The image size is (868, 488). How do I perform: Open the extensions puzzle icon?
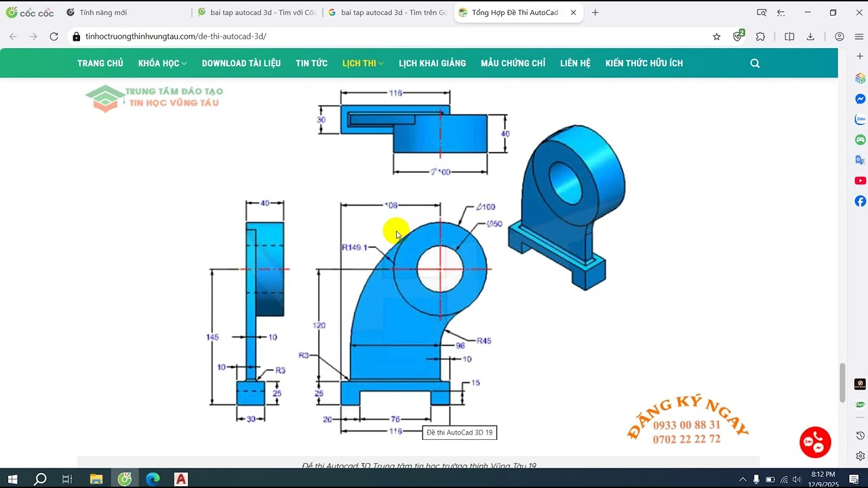pyautogui.click(x=760, y=37)
